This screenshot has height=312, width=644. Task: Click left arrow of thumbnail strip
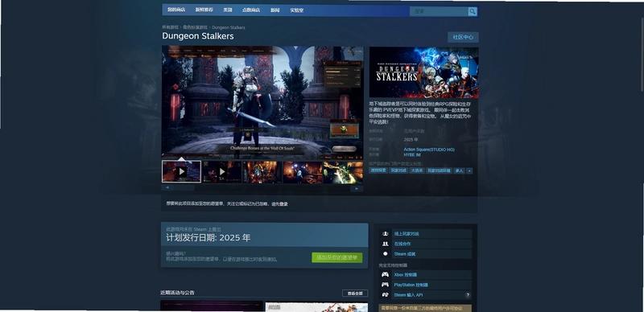tap(167, 188)
